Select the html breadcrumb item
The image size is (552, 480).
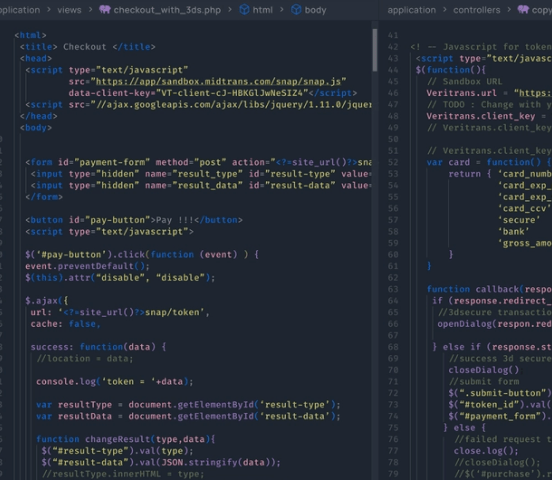coord(262,10)
